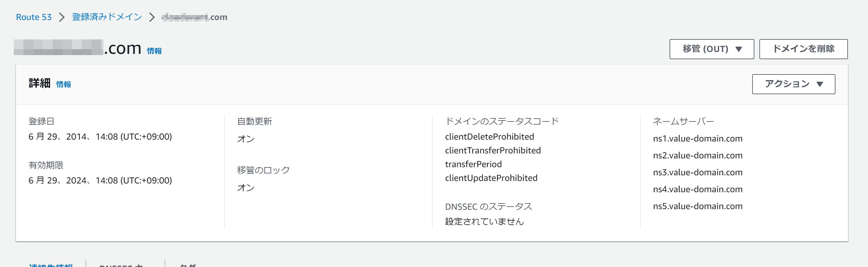Go to Route 53 breadcrumb link
The image size is (868, 267).
pyautogui.click(x=34, y=17)
